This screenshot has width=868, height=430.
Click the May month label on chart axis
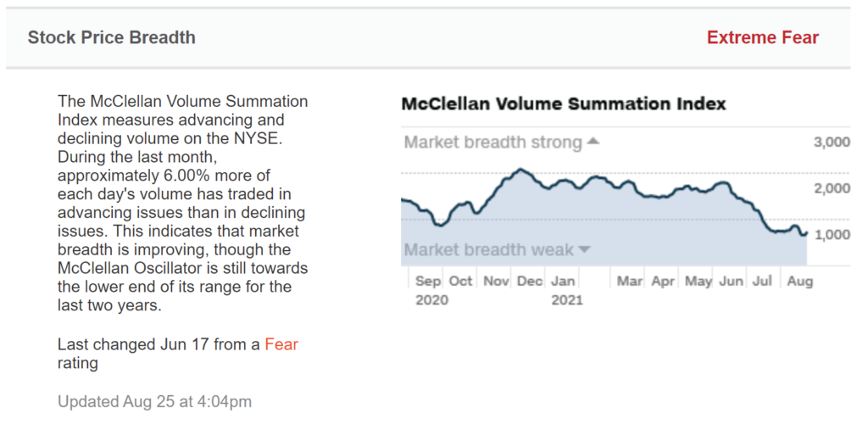coord(698,281)
